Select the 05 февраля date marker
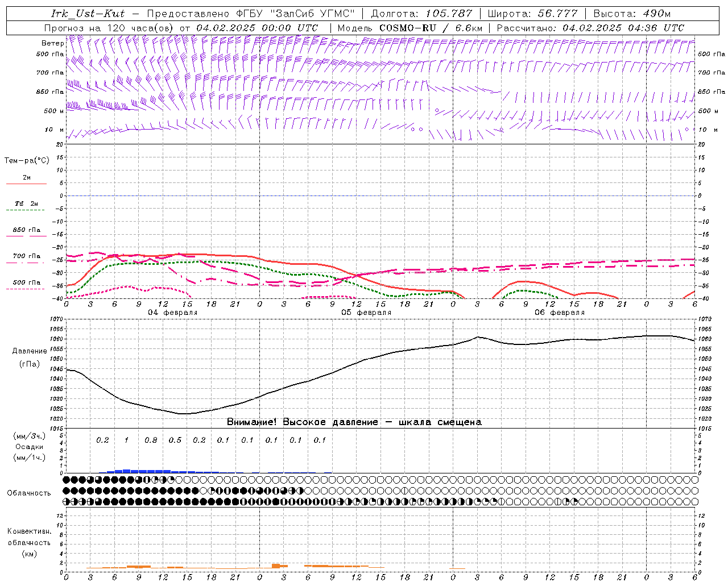The width and height of the screenshot is (728, 582). coord(366,313)
